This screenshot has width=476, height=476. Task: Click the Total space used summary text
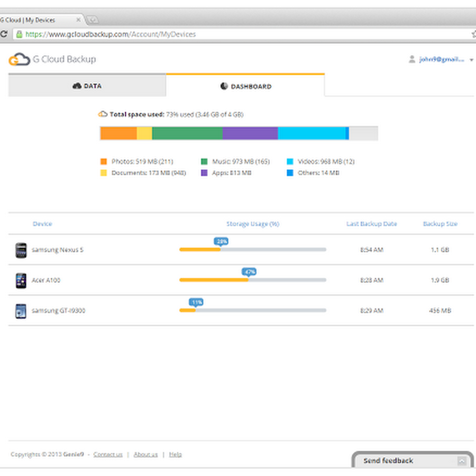[176, 114]
